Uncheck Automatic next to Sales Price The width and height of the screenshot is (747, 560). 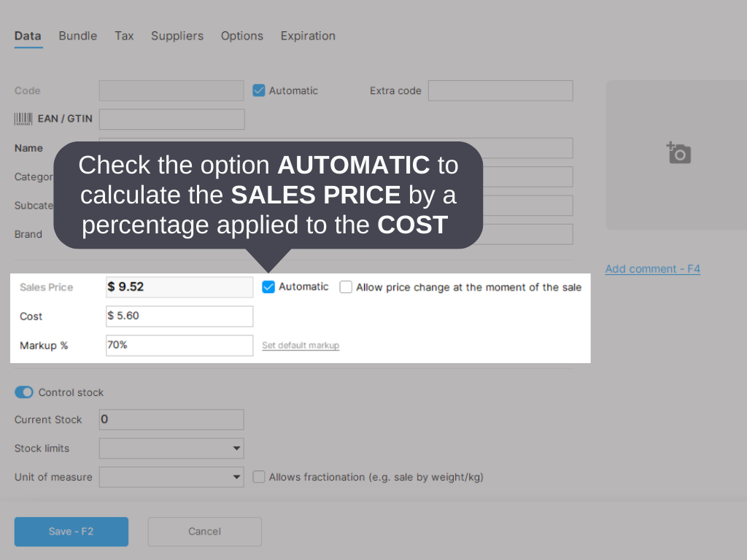(268, 287)
